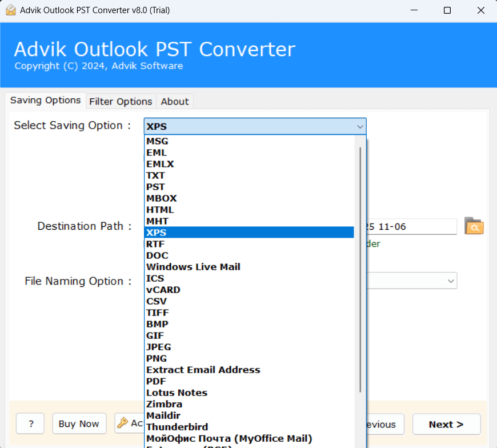
Task: Click the Destination Path text field
Action: pos(411,226)
